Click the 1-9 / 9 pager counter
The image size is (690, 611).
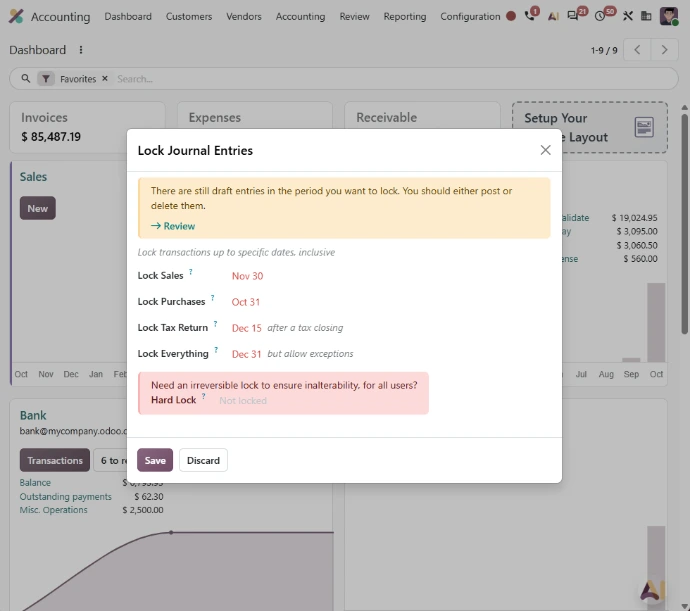click(604, 50)
